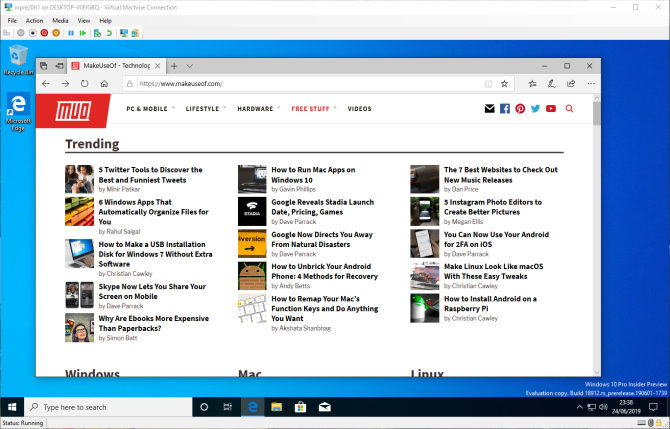Viewport: 670px width, 429px height.
Task: Open Edge tab list chevron beside new tab
Action: click(191, 66)
